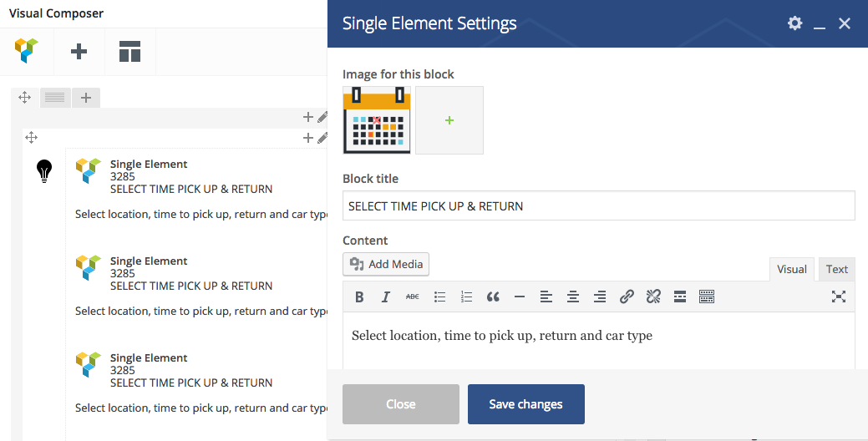Screen dimensions: 868x441
Task: Click the Add Media button
Action: click(386, 264)
